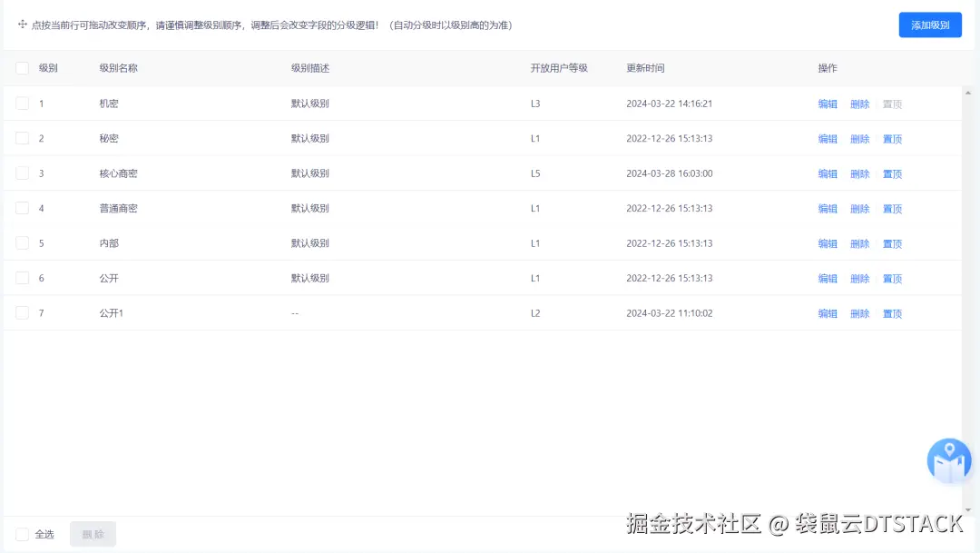This screenshot has height=553, width=980.
Task: Check the checkbox for the 公开1 row
Action: tap(23, 312)
